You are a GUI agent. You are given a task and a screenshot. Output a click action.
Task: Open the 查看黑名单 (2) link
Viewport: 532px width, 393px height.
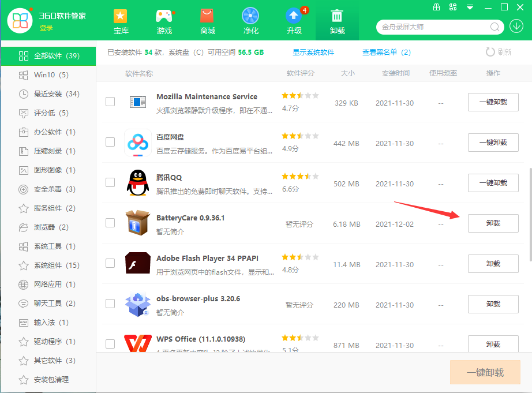point(387,53)
